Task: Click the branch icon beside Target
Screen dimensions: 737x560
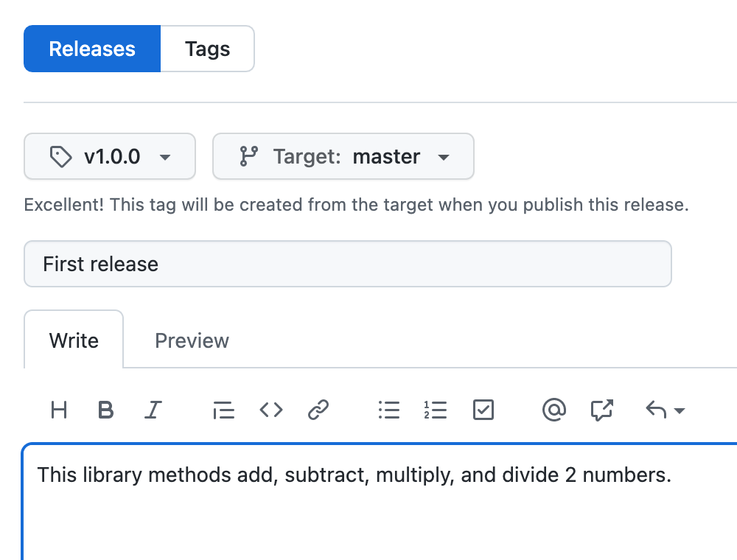Action: [x=248, y=156]
